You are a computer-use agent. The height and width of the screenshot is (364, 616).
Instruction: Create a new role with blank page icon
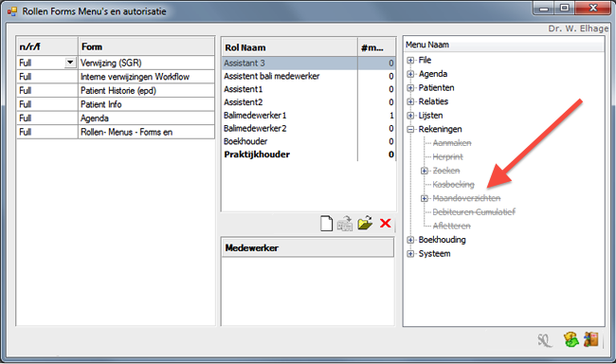(326, 224)
